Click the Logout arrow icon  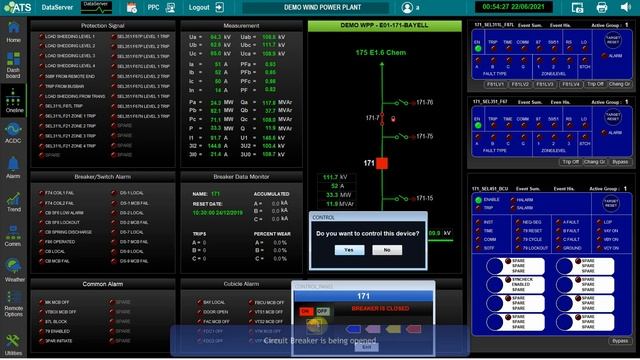tap(220, 7)
